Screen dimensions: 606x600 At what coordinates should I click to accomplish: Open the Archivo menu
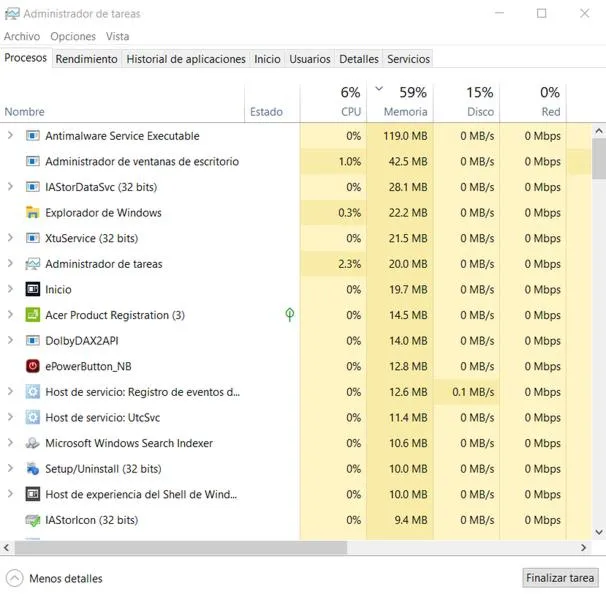[22, 36]
